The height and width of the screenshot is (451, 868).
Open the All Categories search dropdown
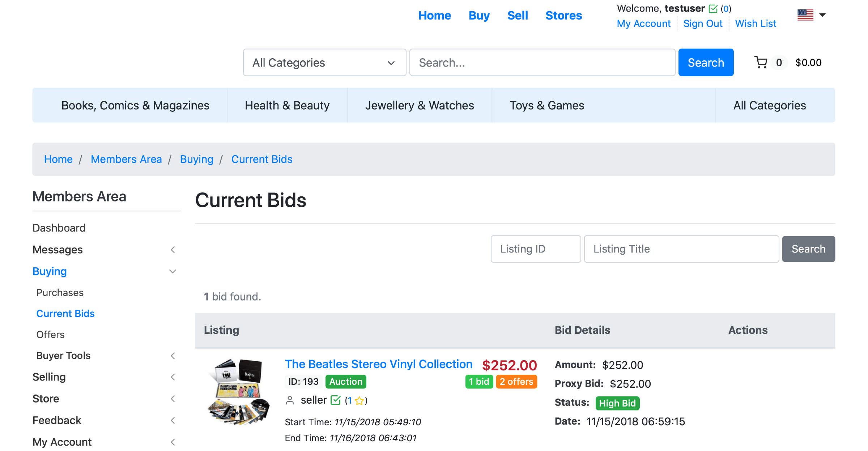[324, 63]
